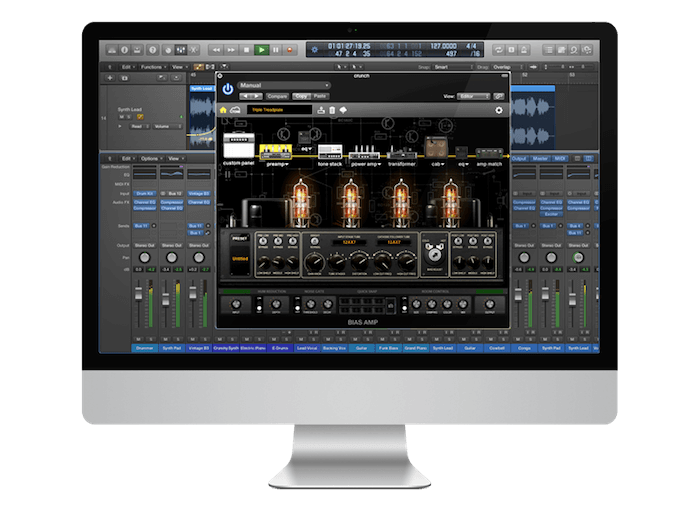Start playback with the green Play button
Viewport: 698px width, 524px height.
point(262,50)
